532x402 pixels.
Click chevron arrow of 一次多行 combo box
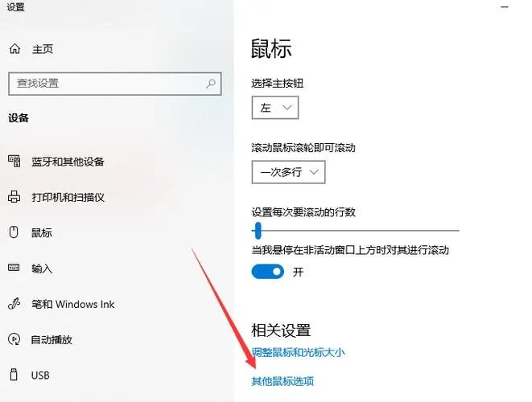click(314, 172)
